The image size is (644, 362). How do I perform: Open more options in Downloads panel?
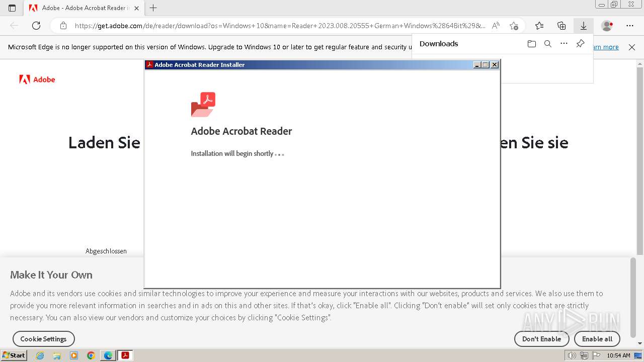tap(564, 44)
